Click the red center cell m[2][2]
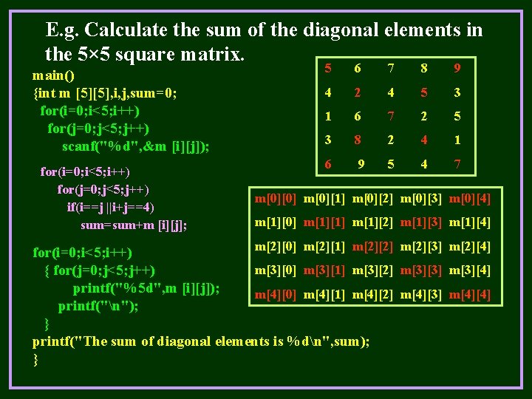The image size is (532, 399). 372,247
